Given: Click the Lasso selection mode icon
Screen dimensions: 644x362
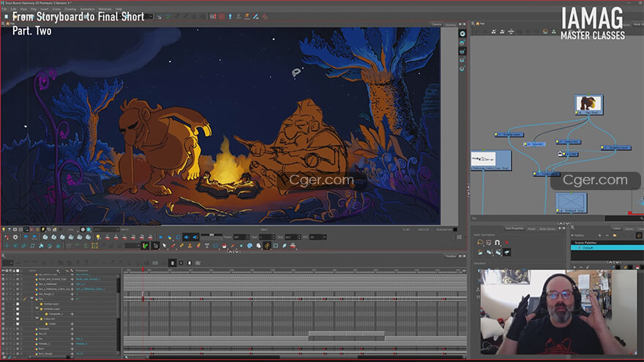Looking at the screenshot, I should coord(480,243).
